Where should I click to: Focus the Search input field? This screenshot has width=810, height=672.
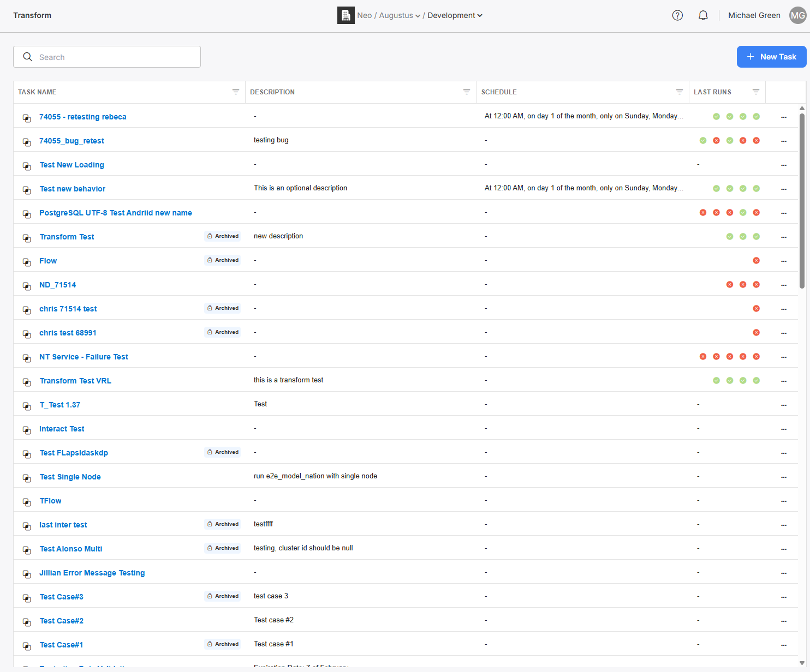[x=107, y=57]
